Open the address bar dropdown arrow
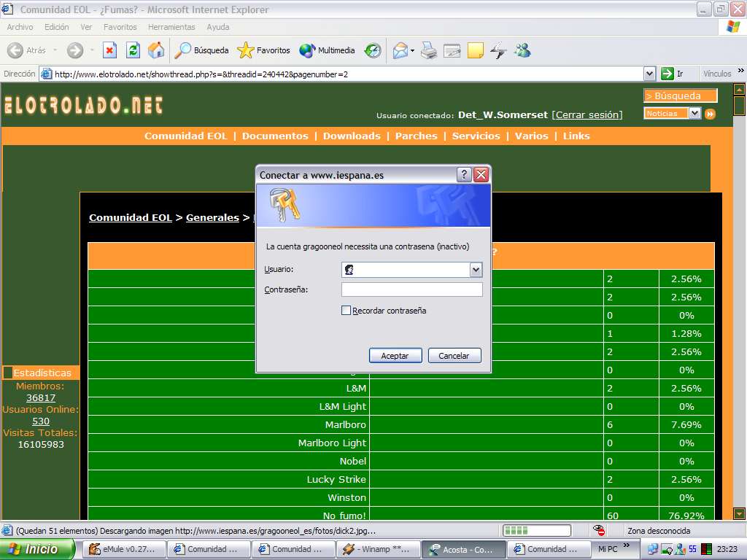747x560 pixels. pyautogui.click(x=649, y=74)
